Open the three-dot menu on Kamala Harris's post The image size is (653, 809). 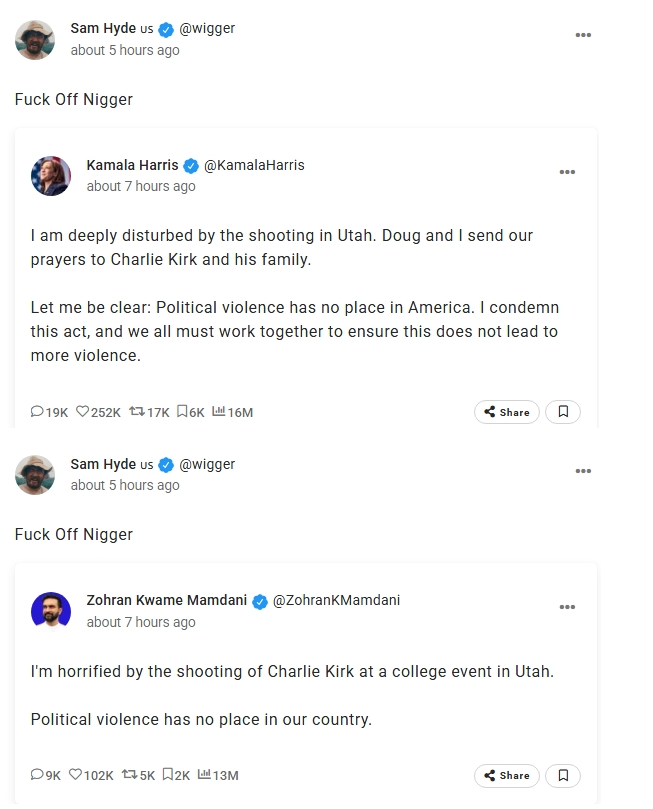(567, 173)
